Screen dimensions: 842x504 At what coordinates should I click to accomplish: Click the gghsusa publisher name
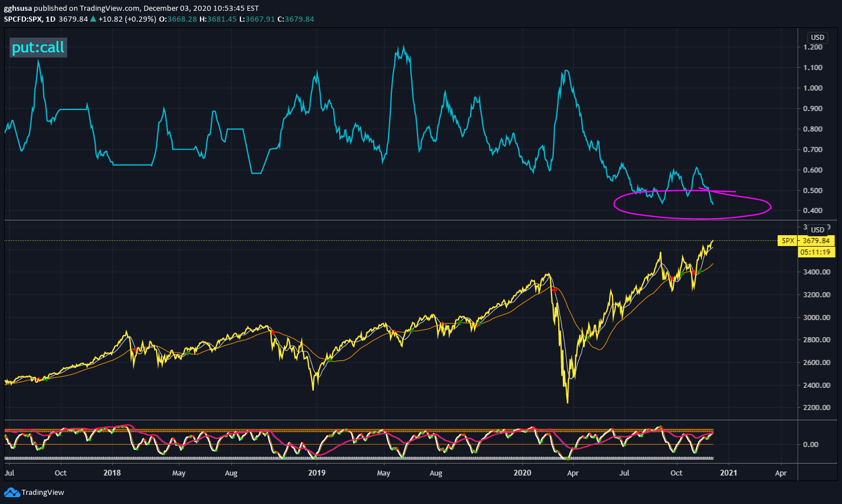(x=18, y=9)
